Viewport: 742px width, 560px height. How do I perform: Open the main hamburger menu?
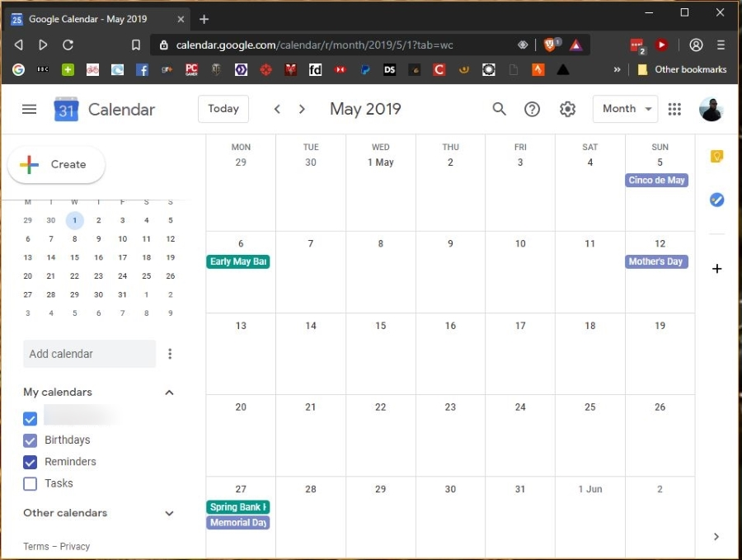click(x=30, y=110)
